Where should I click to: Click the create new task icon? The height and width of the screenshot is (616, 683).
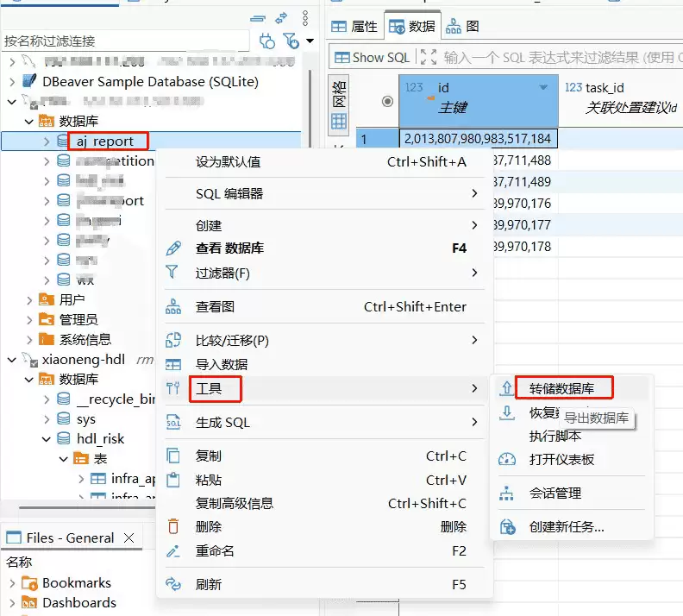click(507, 527)
